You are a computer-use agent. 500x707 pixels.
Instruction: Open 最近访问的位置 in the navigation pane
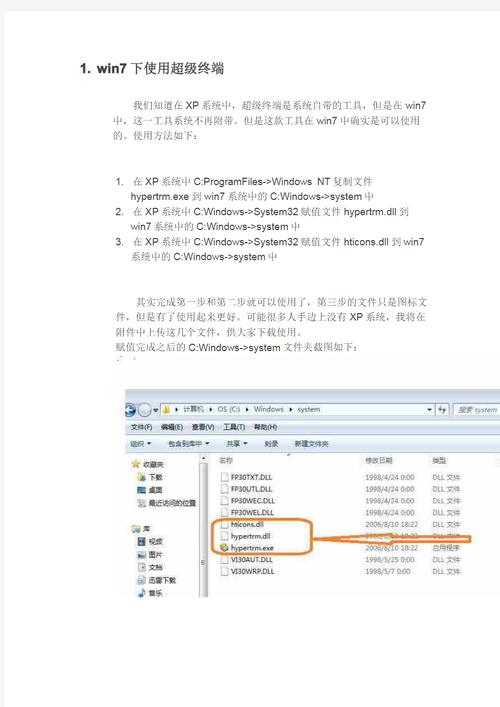click(166, 503)
